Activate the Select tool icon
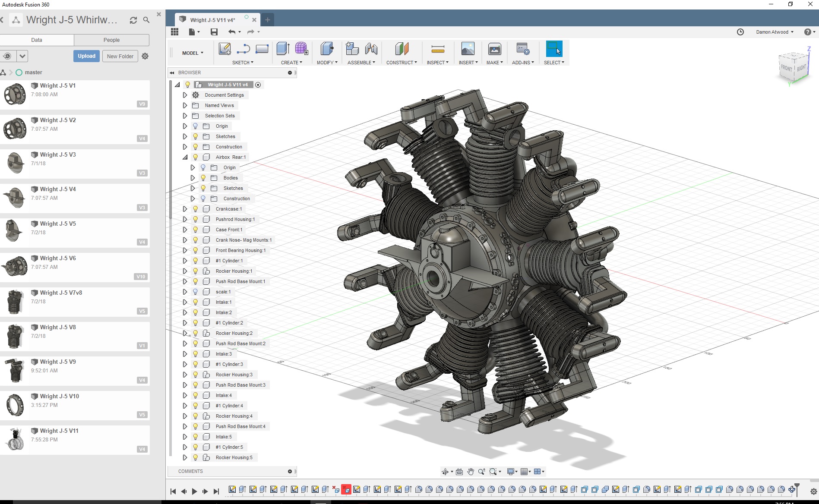 click(x=554, y=49)
